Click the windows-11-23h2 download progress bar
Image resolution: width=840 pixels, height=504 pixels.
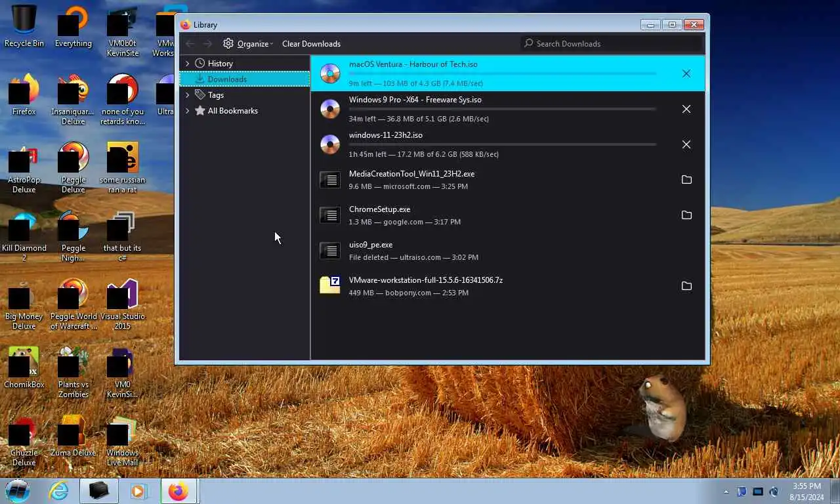503,144
